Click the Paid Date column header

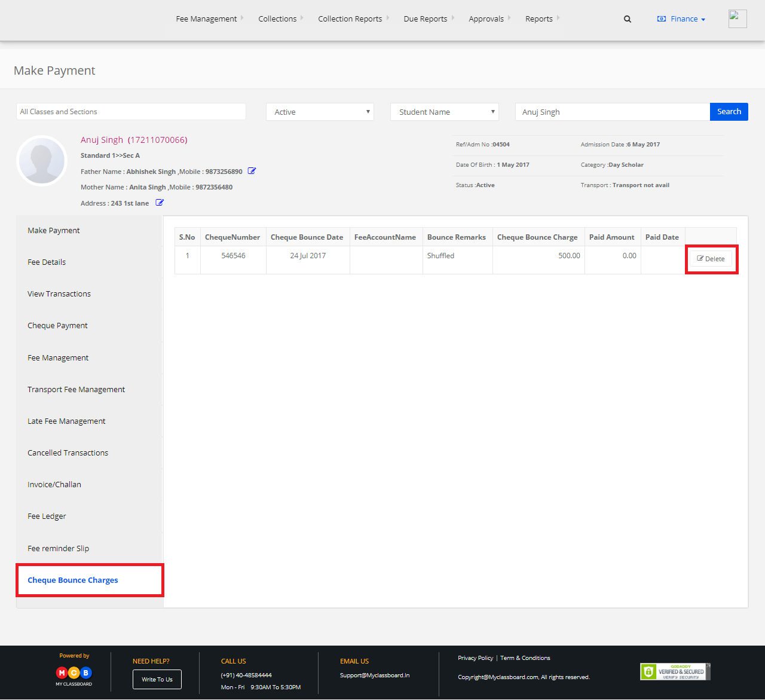pyautogui.click(x=662, y=237)
